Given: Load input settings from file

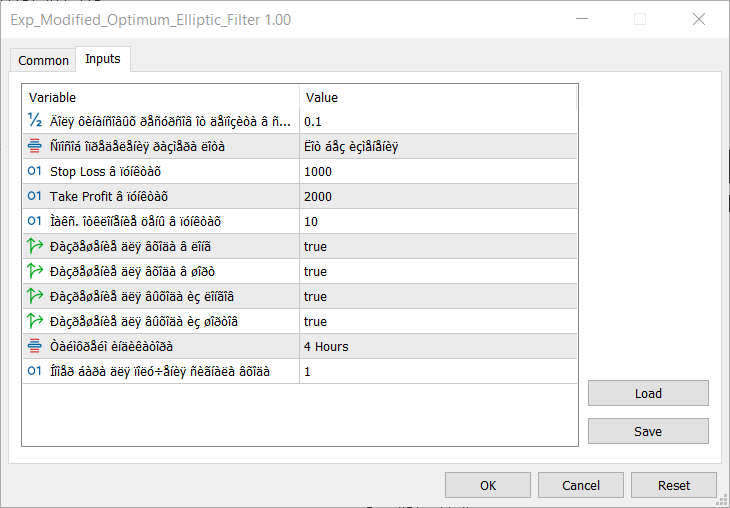Looking at the screenshot, I should (x=648, y=393).
